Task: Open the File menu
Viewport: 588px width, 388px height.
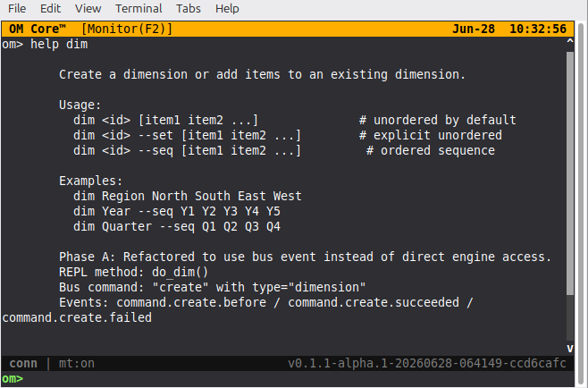Action: click(x=17, y=8)
